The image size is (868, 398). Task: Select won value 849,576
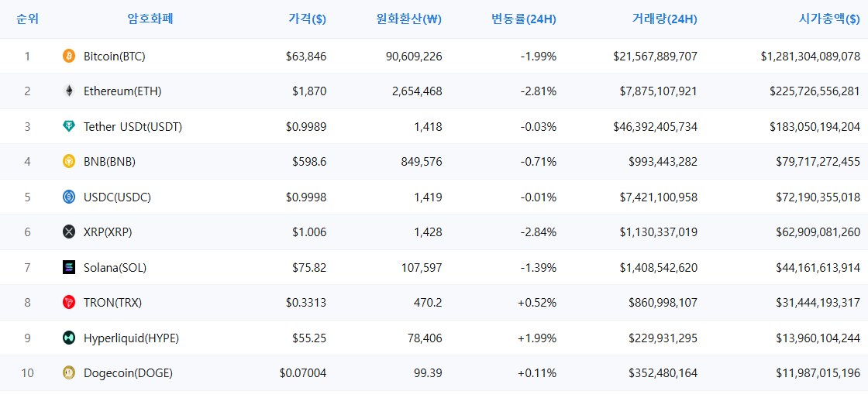point(423,161)
